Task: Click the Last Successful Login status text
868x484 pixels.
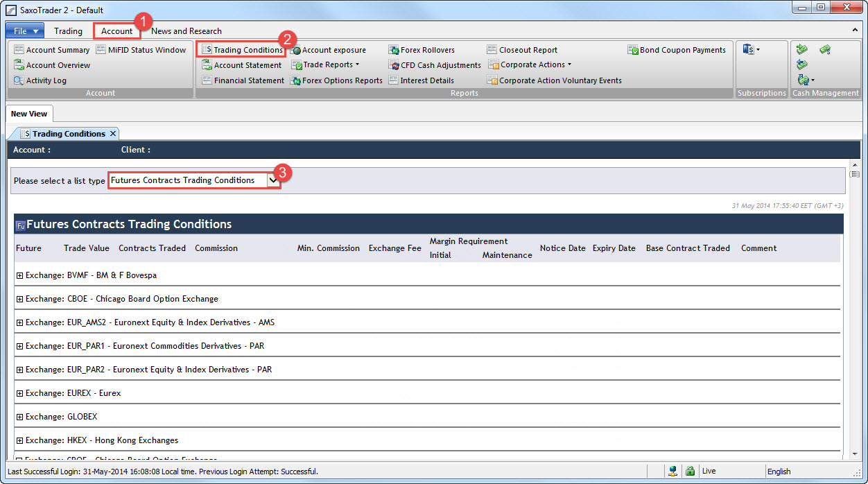Action: (x=163, y=472)
